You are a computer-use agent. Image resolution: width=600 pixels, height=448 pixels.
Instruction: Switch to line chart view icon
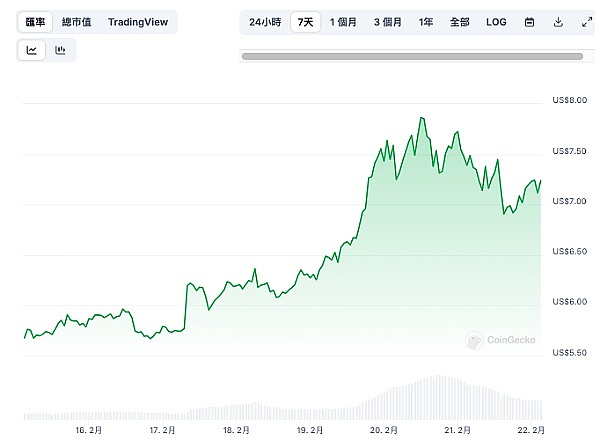tap(33, 50)
